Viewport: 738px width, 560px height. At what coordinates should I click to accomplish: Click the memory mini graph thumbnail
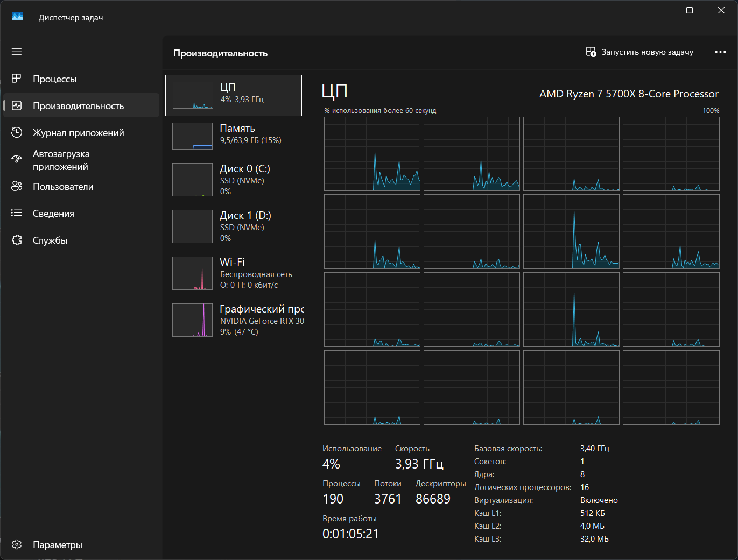pos(193,136)
